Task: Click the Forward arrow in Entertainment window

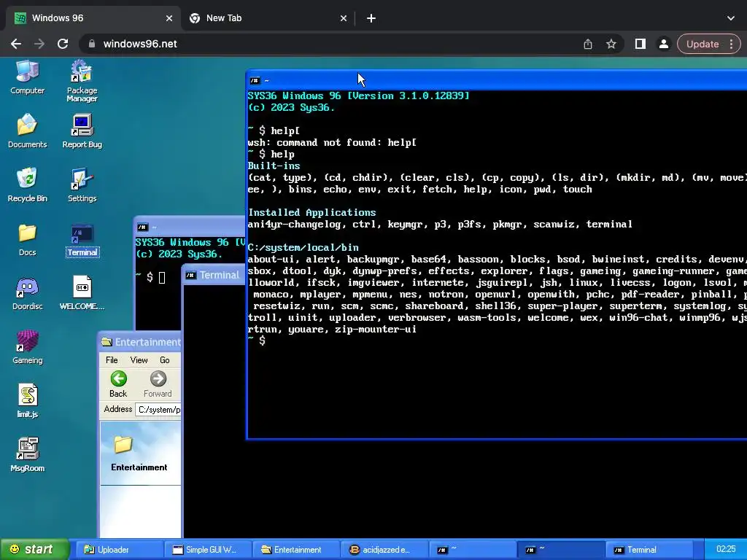Action: (158, 384)
